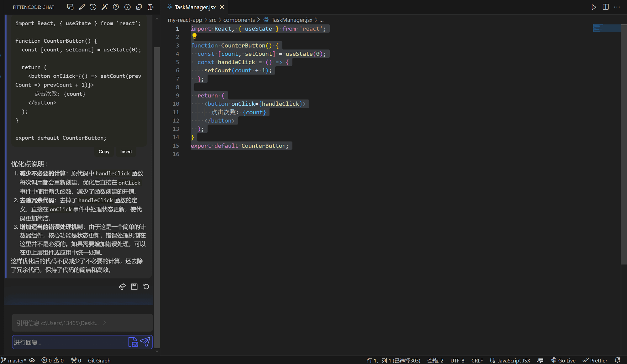Image resolution: width=627 pixels, height=364 pixels.
Task: Click handleClick in button onClick attribute
Action: point(281,104)
